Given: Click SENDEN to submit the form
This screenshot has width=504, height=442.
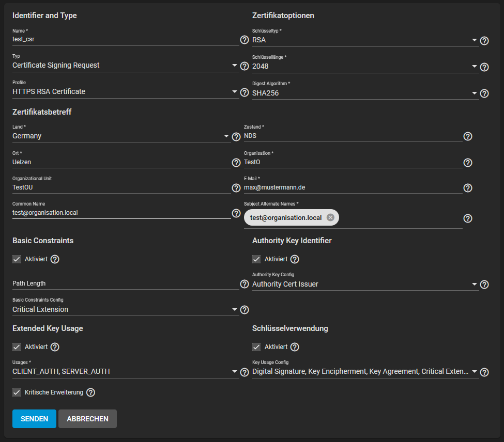Looking at the screenshot, I should (35, 419).
